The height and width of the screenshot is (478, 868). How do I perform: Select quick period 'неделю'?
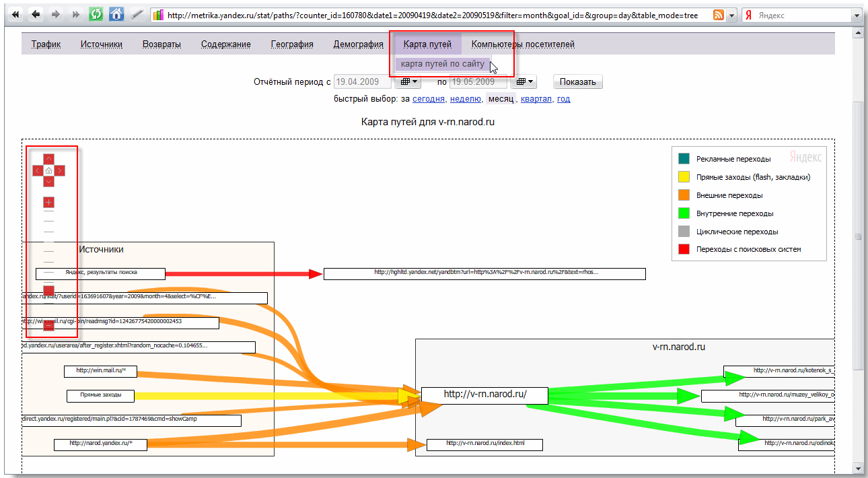466,98
